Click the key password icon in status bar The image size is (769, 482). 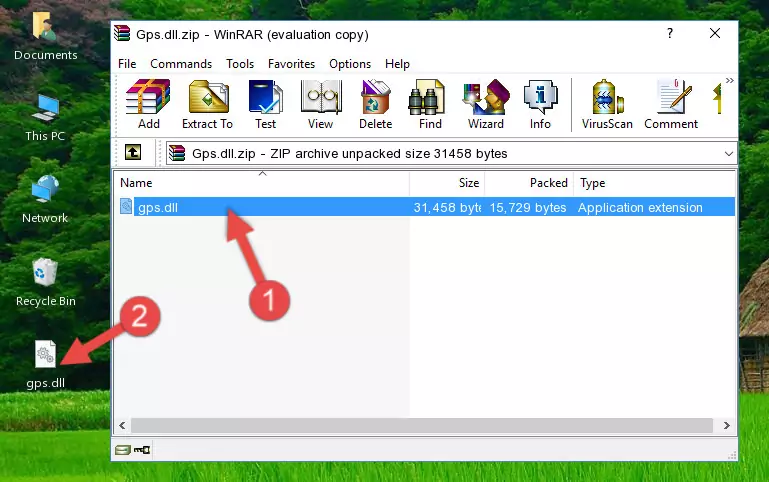click(142, 450)
